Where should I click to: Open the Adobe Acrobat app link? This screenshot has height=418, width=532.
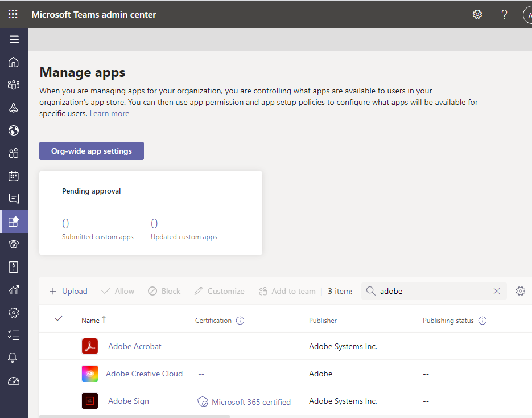coord(135,346)
